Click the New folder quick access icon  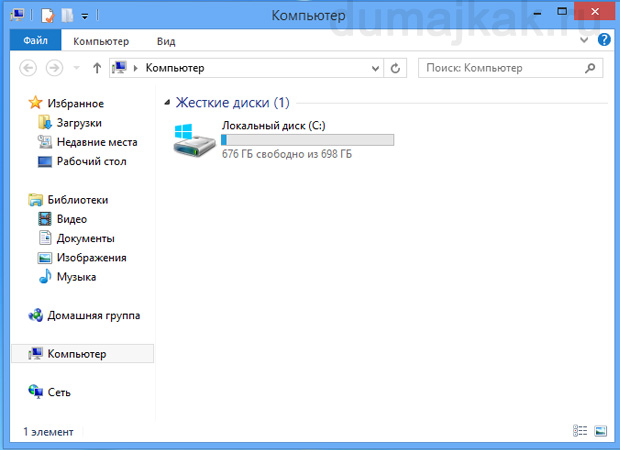click(x=67, y=15)
